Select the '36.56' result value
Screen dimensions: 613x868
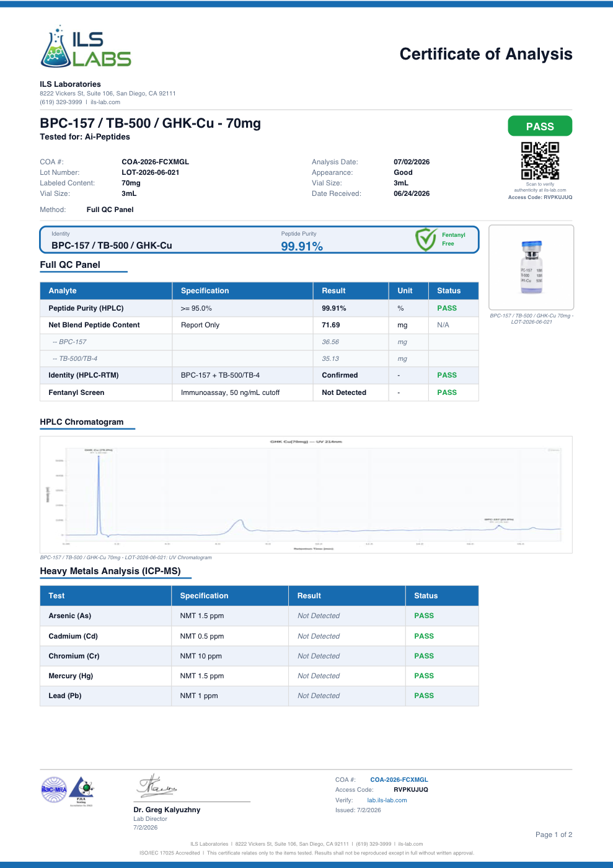pos(330,342)
